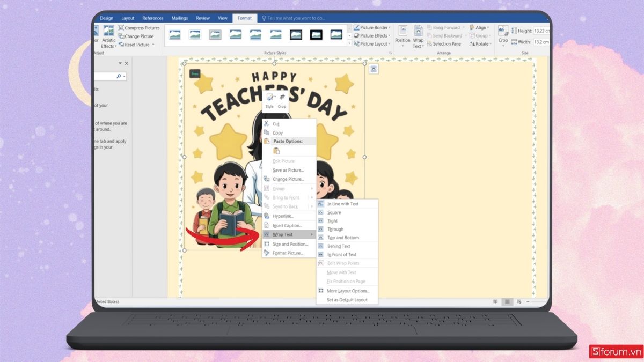Click the Layout Options icon beside the picture
This screenshot has height=362, width=644.
(x=374, y=69)
